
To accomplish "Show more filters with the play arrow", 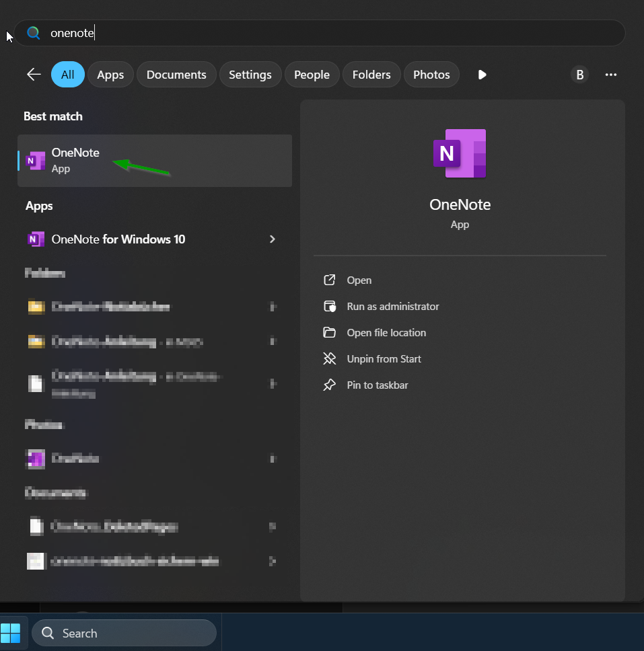I will point(482,75).
